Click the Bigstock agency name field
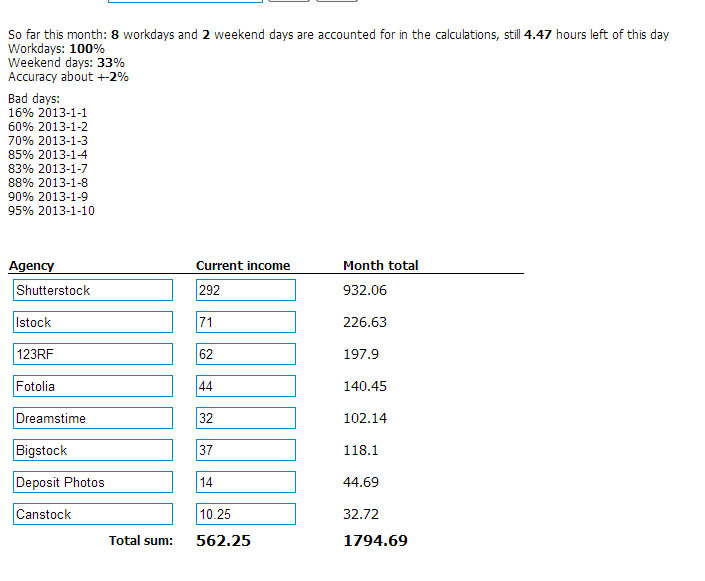705x581 pixels. (93, 450)
